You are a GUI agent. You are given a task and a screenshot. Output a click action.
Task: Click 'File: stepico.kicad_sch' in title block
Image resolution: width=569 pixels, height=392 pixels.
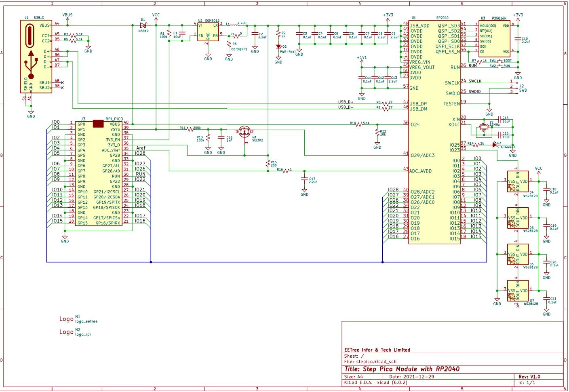(x=370, y=362)
